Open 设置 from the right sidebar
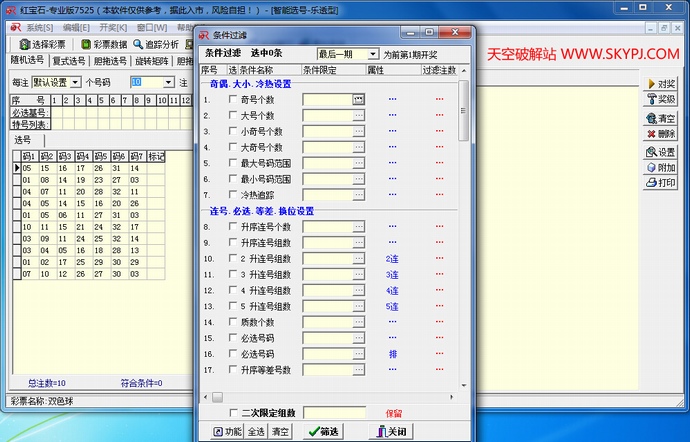 coord(652,151)
